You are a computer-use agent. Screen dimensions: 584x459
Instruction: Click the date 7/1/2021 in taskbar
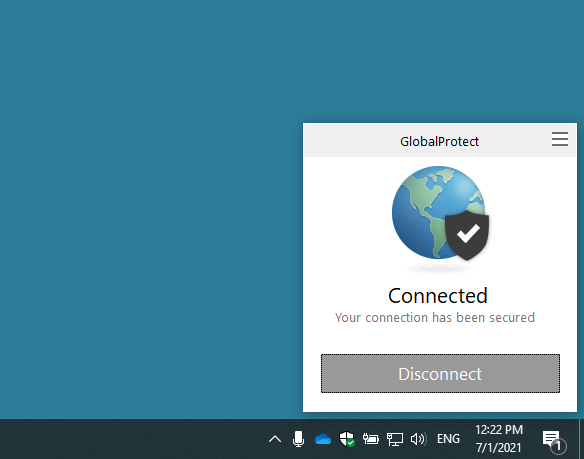coord(499,447)
